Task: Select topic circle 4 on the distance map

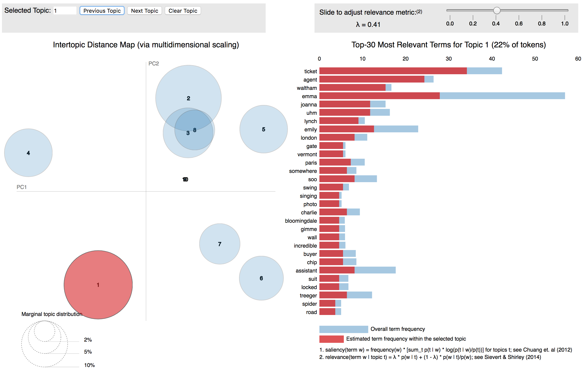Action: coord(28,153)
